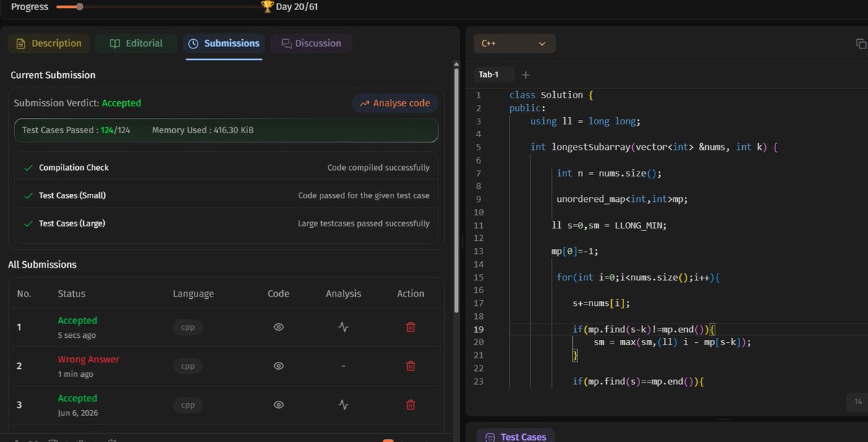Click the cpp language badge of submission 1

(x=188, y=327)
